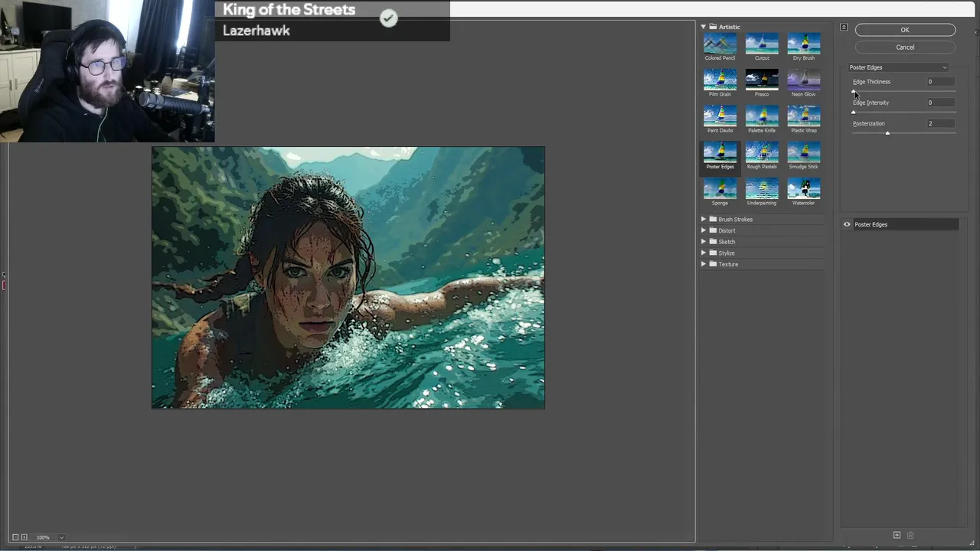
Task: Apply the Watercolor filter thumbnail
Action: [803, 188]
